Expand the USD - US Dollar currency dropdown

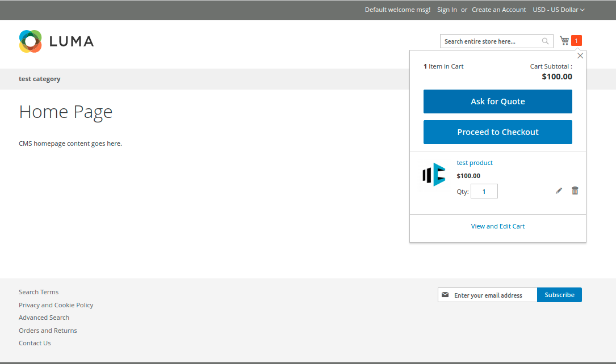pos(558,10)
